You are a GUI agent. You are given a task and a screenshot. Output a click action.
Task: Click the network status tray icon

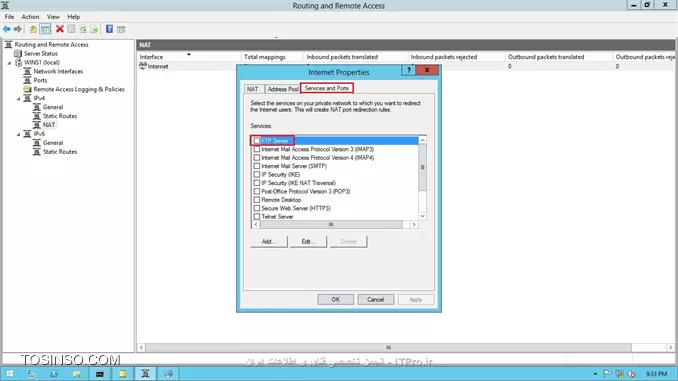click(x=620, y=374)
